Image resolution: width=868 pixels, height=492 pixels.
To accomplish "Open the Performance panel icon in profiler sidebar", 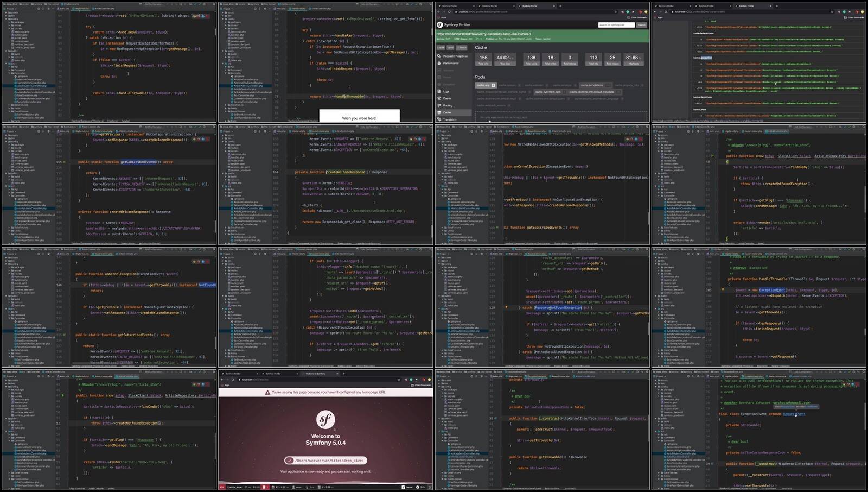I will coord(439,63).
